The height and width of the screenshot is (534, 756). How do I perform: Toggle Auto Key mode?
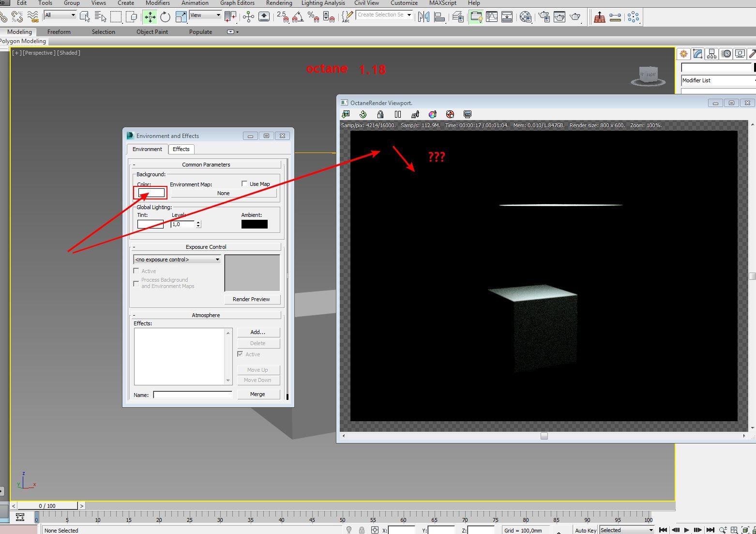(585, 530)
